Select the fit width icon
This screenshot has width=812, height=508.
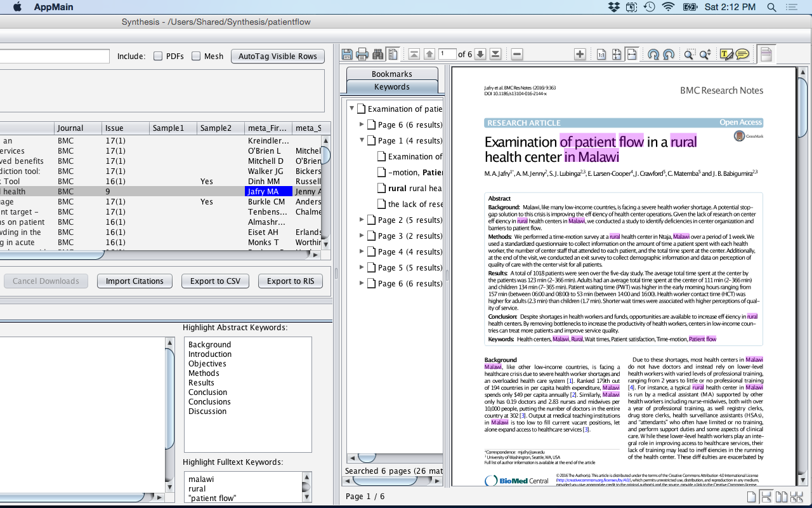pyautogui.click(x=631, y=55)
